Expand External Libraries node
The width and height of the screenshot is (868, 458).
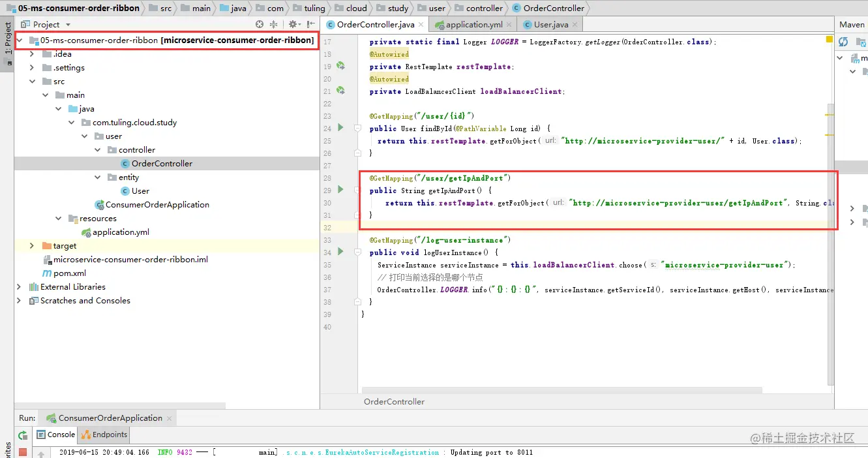click(19, 287)
